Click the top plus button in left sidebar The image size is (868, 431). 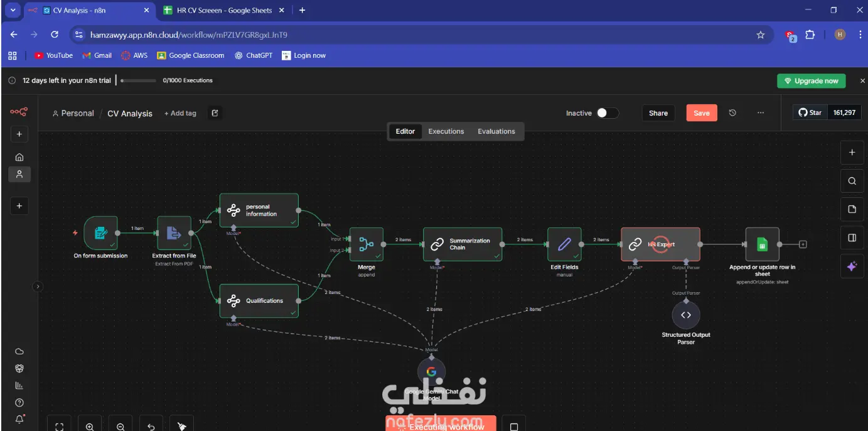tap(19, 134)
